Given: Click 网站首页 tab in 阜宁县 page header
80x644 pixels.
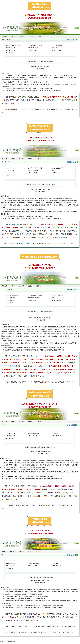Looking at the screenshot, I should tap(4, 286).
